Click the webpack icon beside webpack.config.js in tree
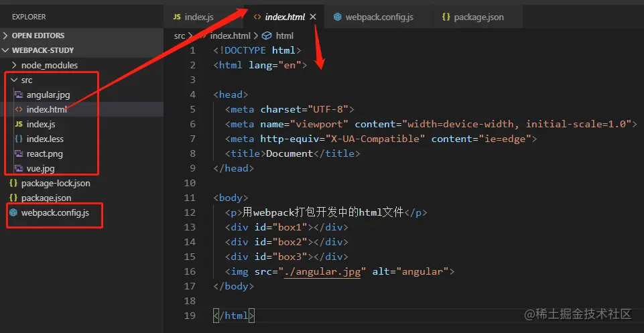The height and width of the screenshot is (333, 644). tap(13, 212)
